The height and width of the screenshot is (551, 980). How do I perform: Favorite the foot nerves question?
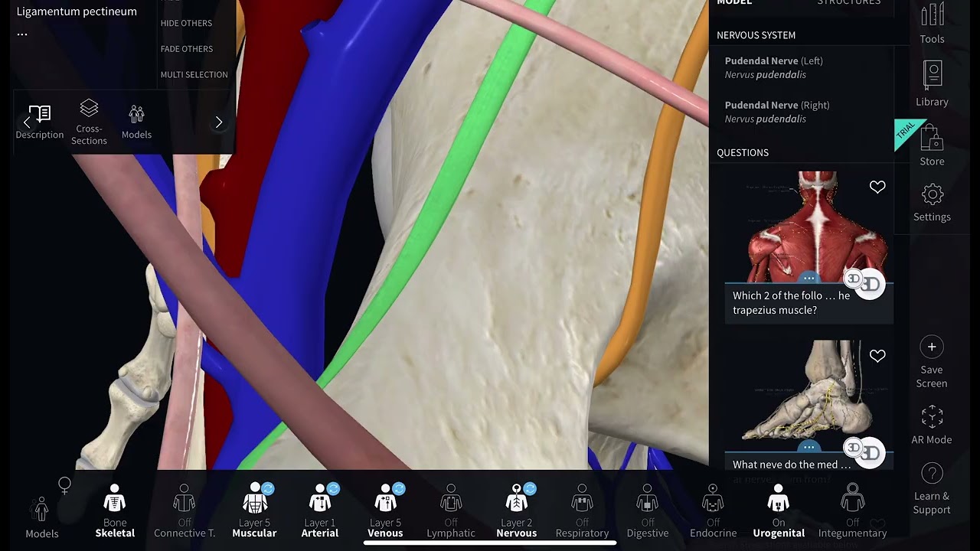[877, 356]
